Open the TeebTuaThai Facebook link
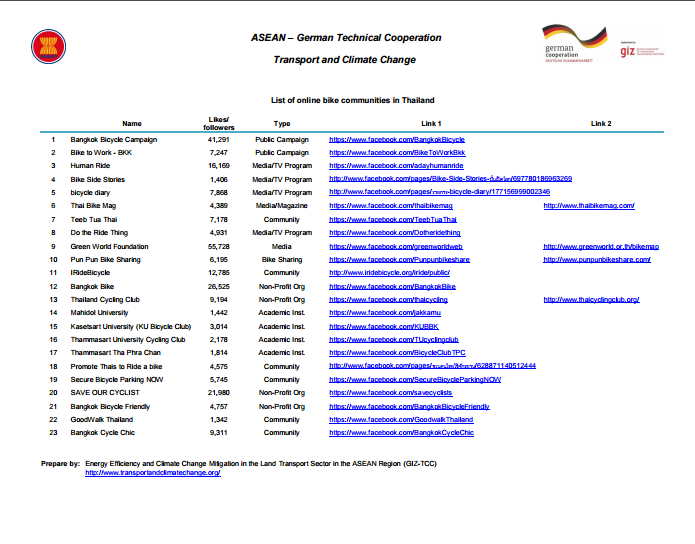 pyautogui.click(x=393, y=219)
